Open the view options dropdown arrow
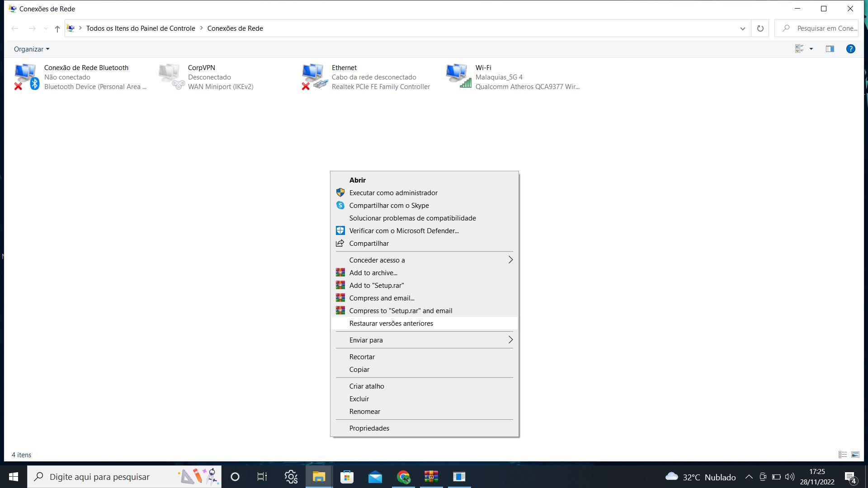The height and width of the screenshot is (488, 868). click(811, 49)
